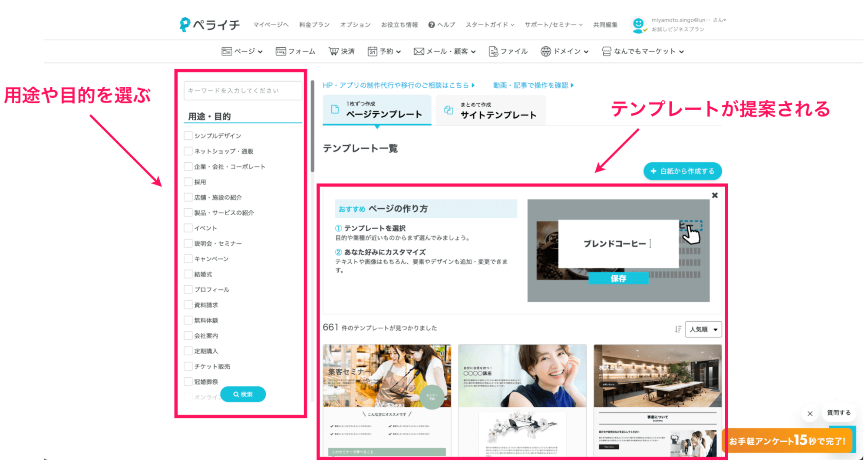The height and width of the screenshot is (467, 868).
Task: Click the ページ page icon in the toolbar
Action: click(x=227, y=51)
